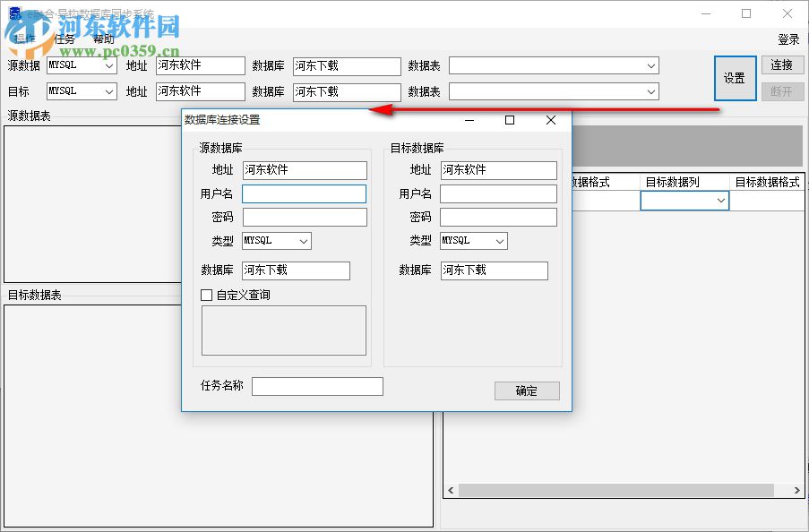Click the 用户名 field in 源数据库
The image size is (809, 532).
pos(305,193)
